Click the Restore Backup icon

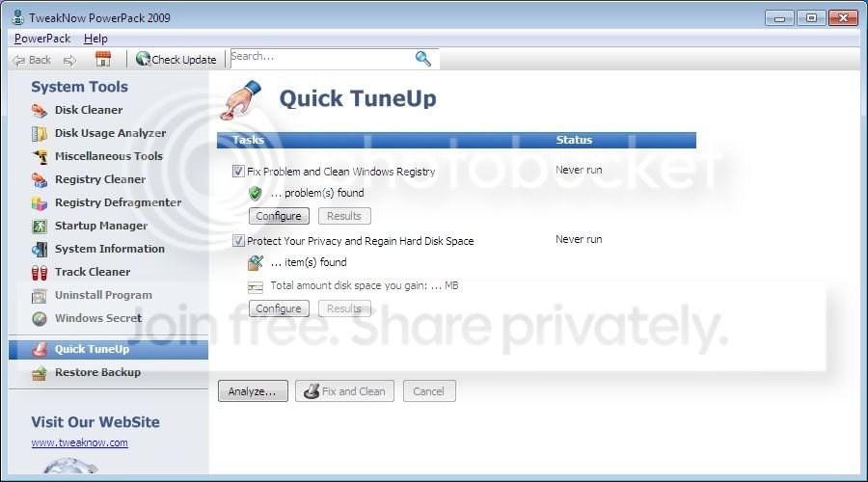(x=40, y=373)
